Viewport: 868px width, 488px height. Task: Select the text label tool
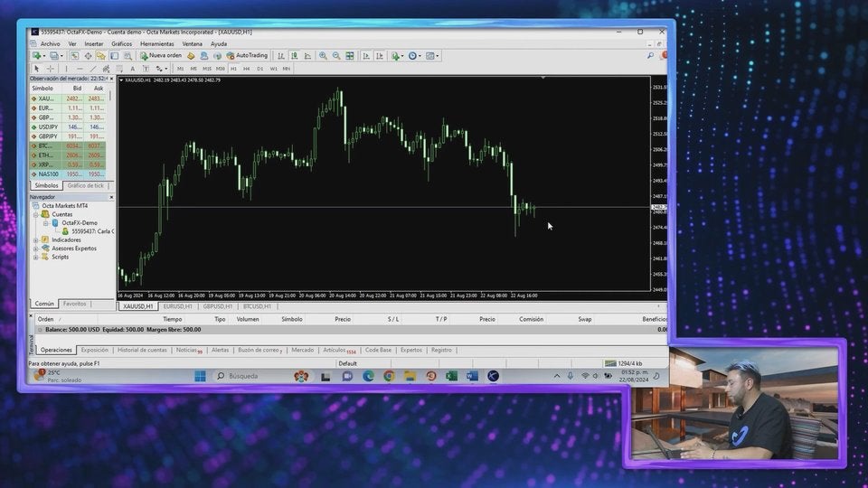[x=132, y=68]
